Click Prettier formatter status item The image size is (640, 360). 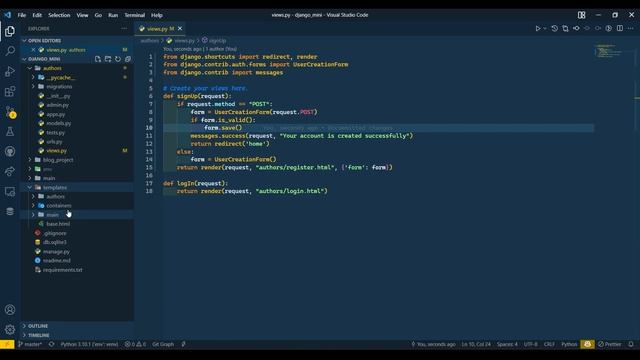click(x=609, y=344)
